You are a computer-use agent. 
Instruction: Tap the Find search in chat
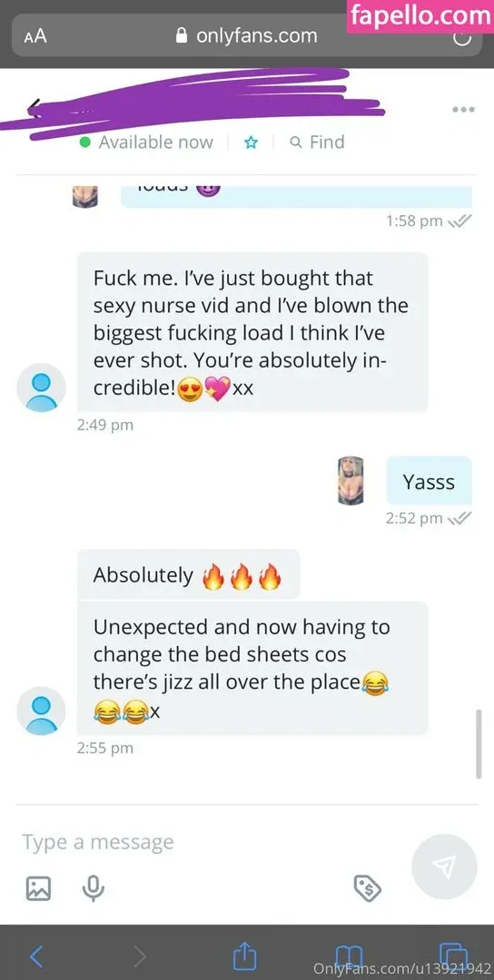click(x=318, y=142)
